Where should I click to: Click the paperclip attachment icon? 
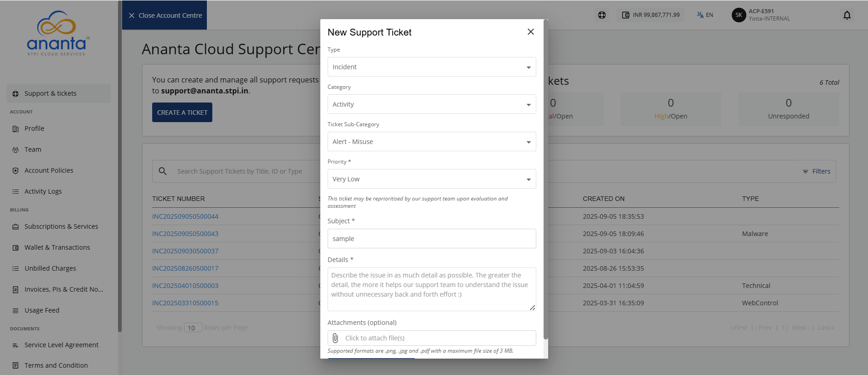(335, 338)
